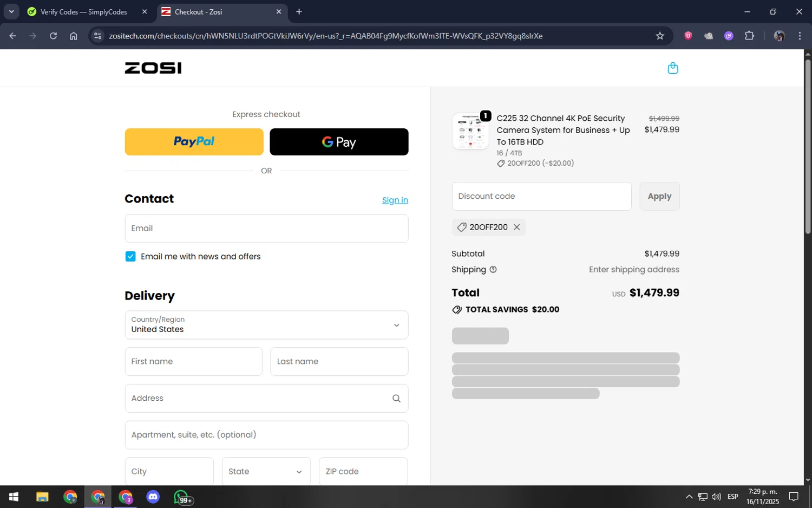Bookmark this page with the star icon
The width and height of the screenshot is (812, 508).
[x=660, y=36]
